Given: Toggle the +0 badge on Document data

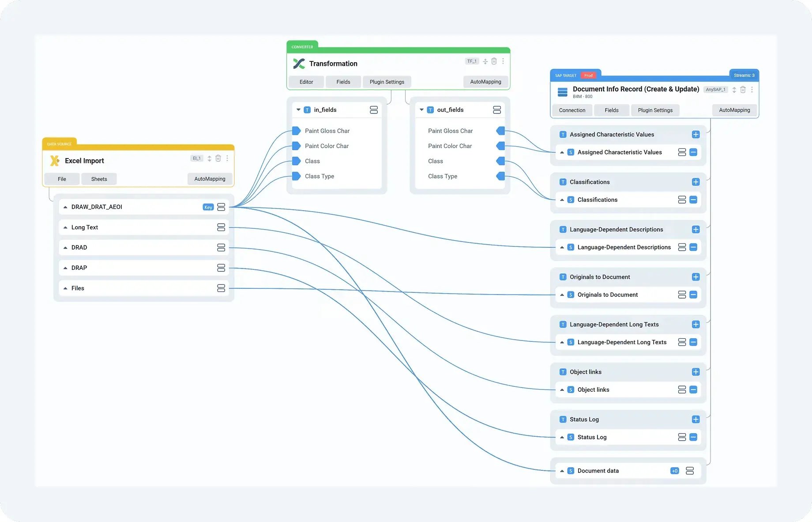Looking at the screenshot, I should (x=674, y=471).
